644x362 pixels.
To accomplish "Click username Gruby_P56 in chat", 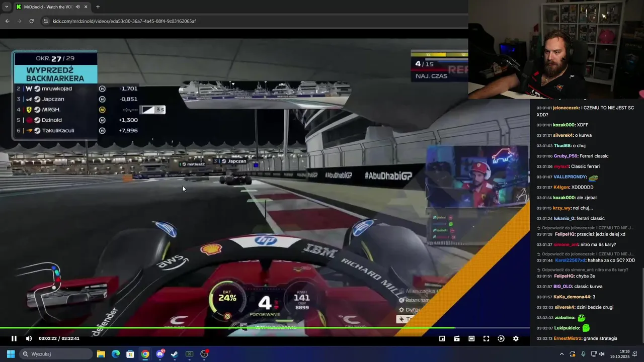I will 566,156.
